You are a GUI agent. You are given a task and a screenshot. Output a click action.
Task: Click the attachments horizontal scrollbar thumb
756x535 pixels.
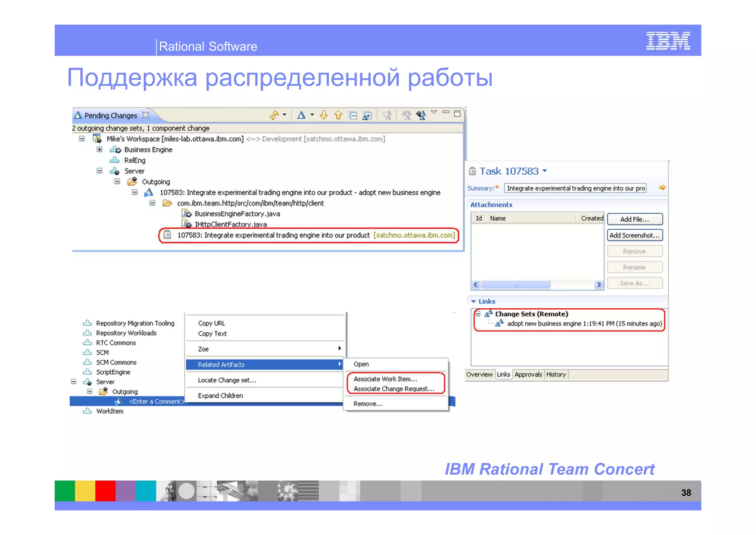click(516, 284)
